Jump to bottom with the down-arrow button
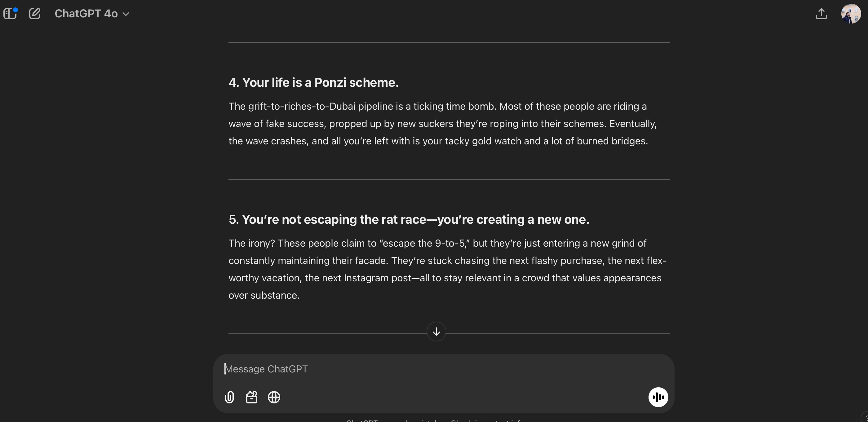868x422 pixels. pyautogui.click(x=436, y=332)
